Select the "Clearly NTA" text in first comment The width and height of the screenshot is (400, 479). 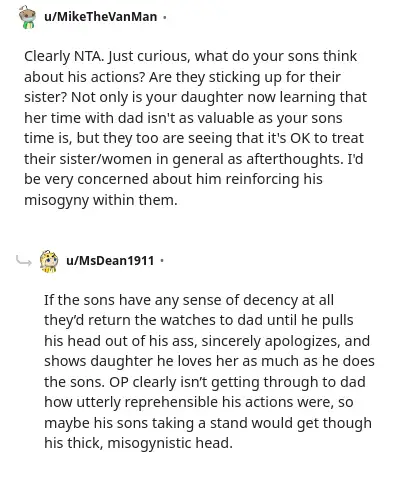click(x=63, y=56)
